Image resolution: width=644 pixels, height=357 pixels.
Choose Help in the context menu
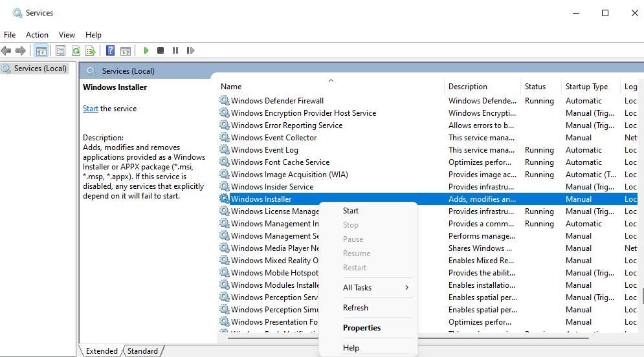point(351,348)
